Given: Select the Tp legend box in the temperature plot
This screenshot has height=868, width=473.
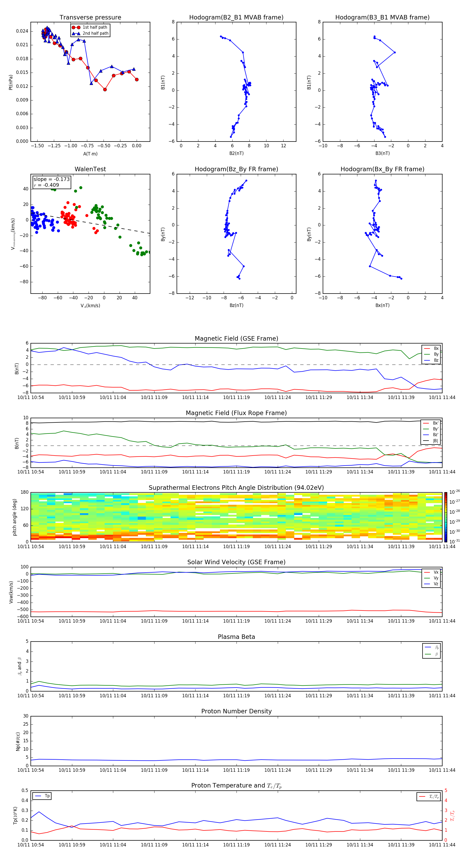Looking at the screenshot, I should click(x=42, y=796).
